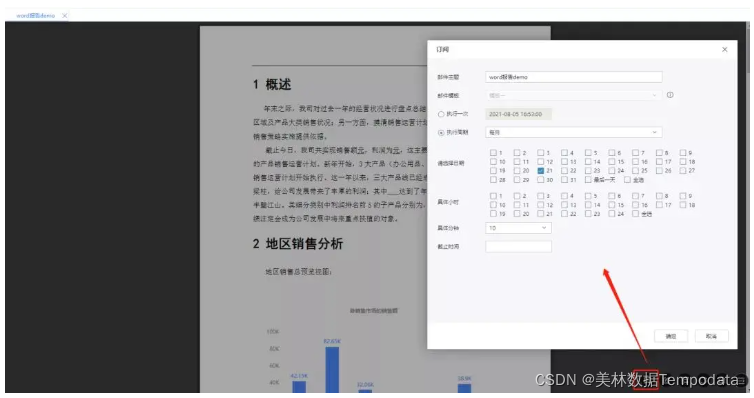Check day 28 in the date selection grid
The height and width of the screenshot is (398, 754).
493,180
